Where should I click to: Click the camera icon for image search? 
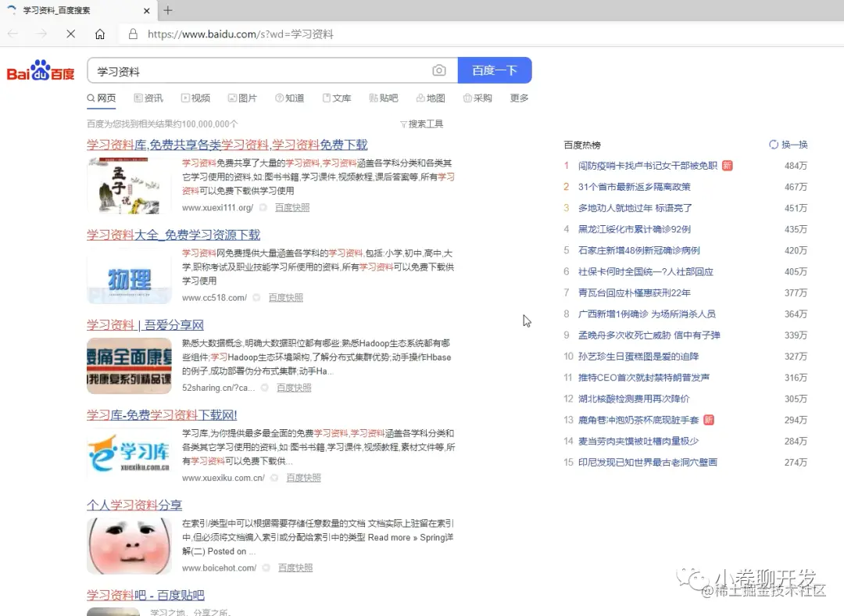(439, 70)
